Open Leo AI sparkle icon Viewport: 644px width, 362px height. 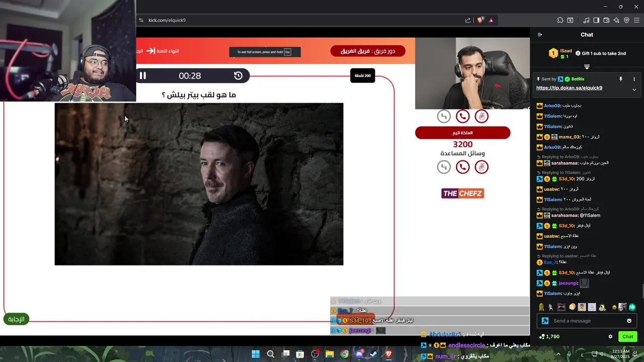[x=616, y=20]
